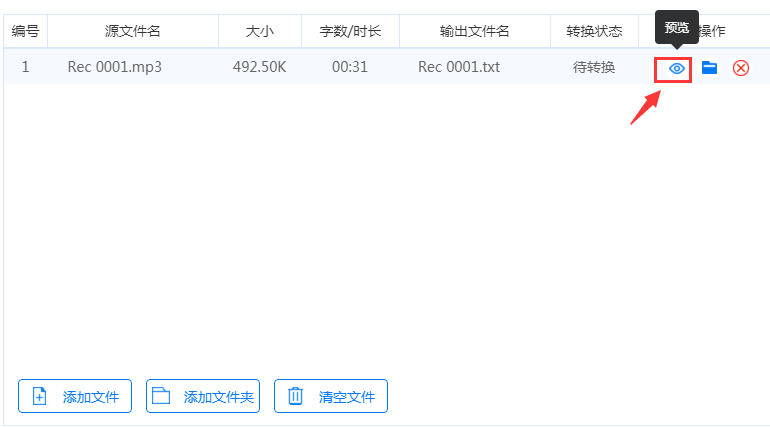
Task: Click the 字数/时长 column header
Action: (x=350, y=31)
